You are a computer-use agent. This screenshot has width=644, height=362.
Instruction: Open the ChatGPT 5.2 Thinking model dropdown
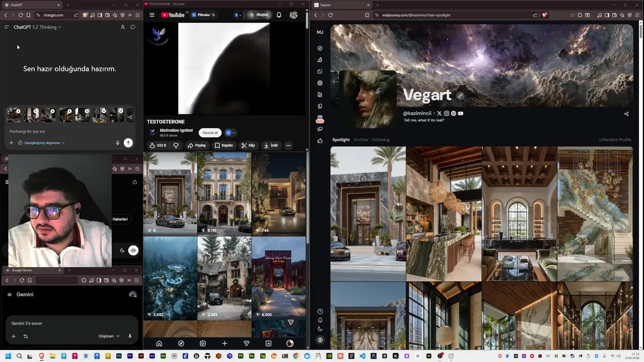[x=37, y=27]
